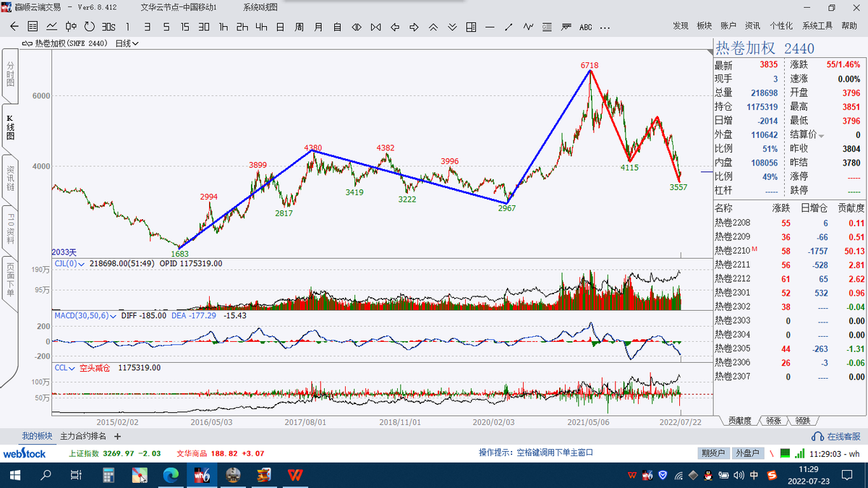The height and width of the screenshot is (488, 868).
Task: Click the double down chevron icon
Action: point(452,26)
